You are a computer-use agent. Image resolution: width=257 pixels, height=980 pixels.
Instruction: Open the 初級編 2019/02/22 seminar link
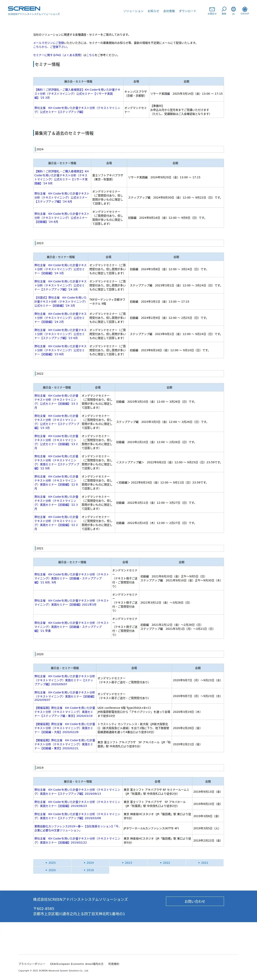point(77,840)
